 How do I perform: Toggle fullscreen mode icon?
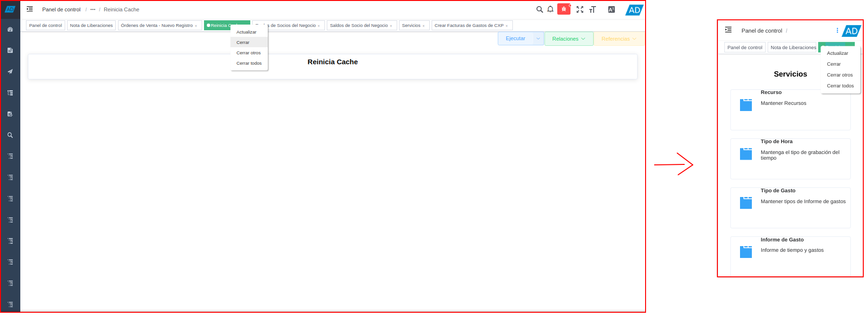(x=580, y=9)
